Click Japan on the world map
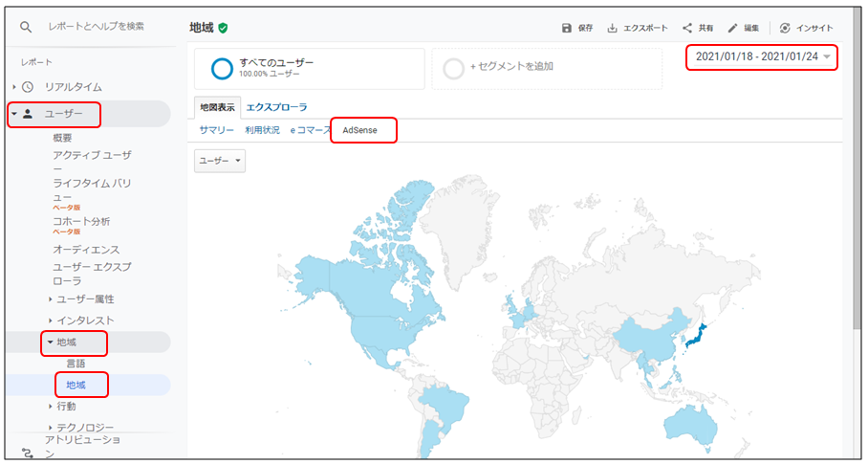Screen dimensions: 868x464 point(698,337)
